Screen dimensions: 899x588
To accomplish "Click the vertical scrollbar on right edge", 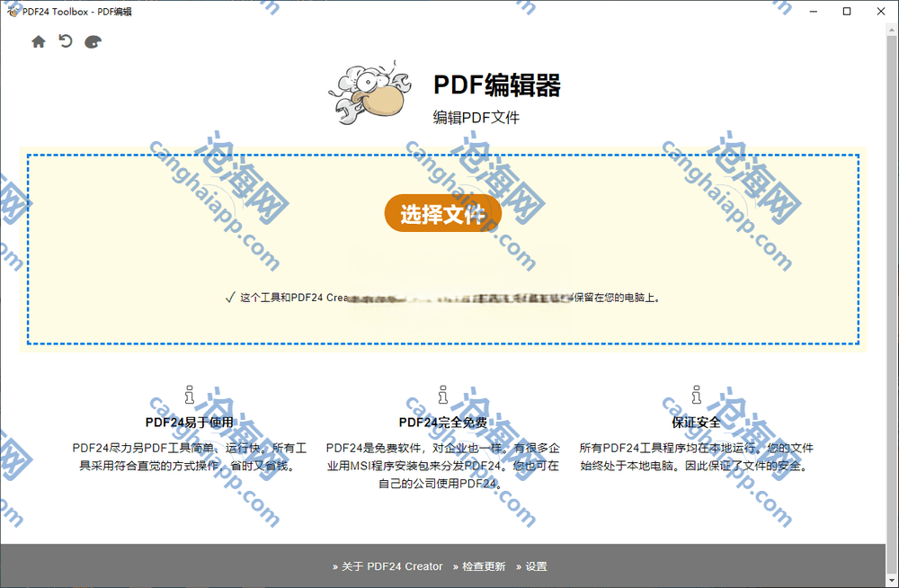I will coord(892,270).
